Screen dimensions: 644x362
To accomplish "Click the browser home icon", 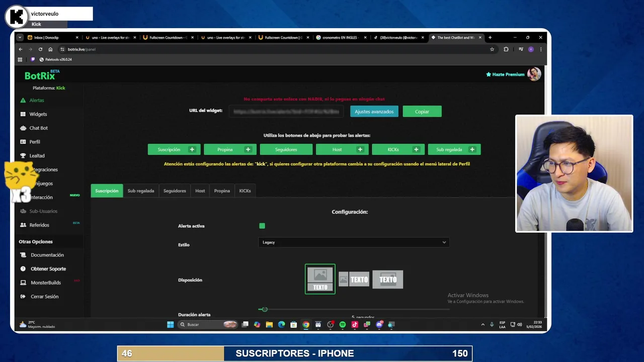I will (50, 49).
